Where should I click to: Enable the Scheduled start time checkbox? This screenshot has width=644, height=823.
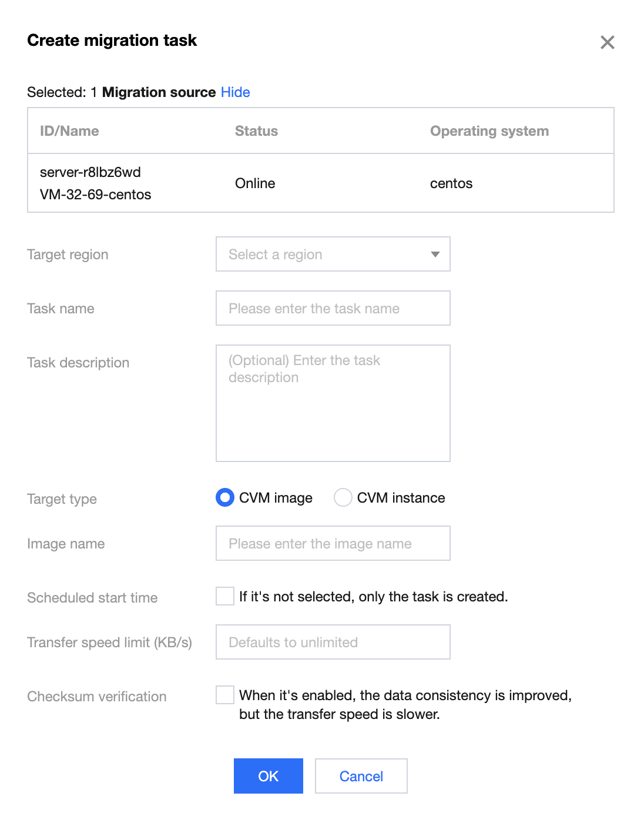(x=225, y=596)
